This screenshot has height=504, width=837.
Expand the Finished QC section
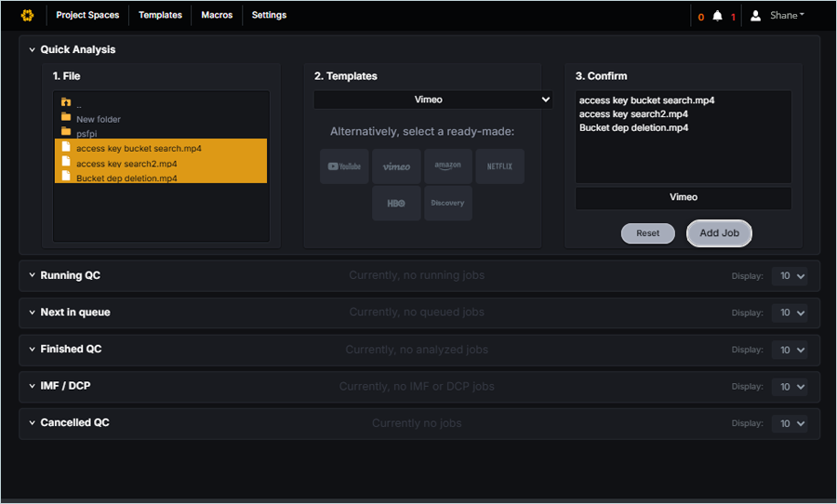(x=33, y=350)
